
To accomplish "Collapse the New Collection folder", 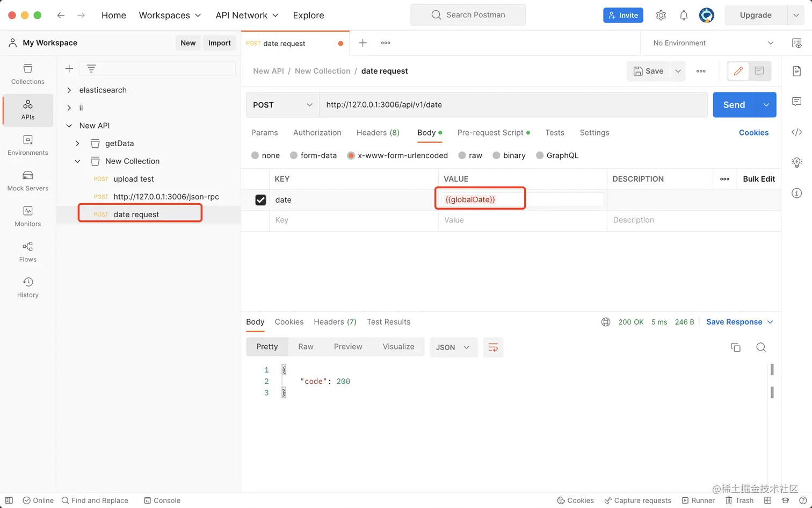I will point(77,161).
